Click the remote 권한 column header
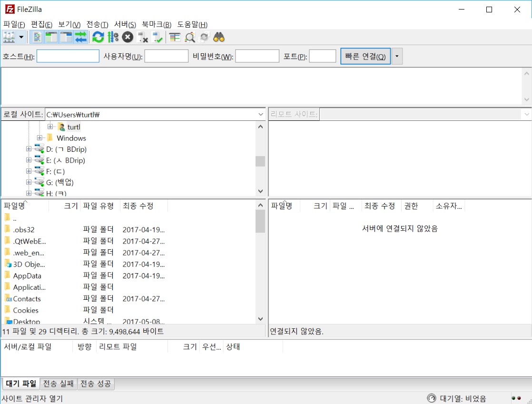The image size is (532, 404). [417, 206]
